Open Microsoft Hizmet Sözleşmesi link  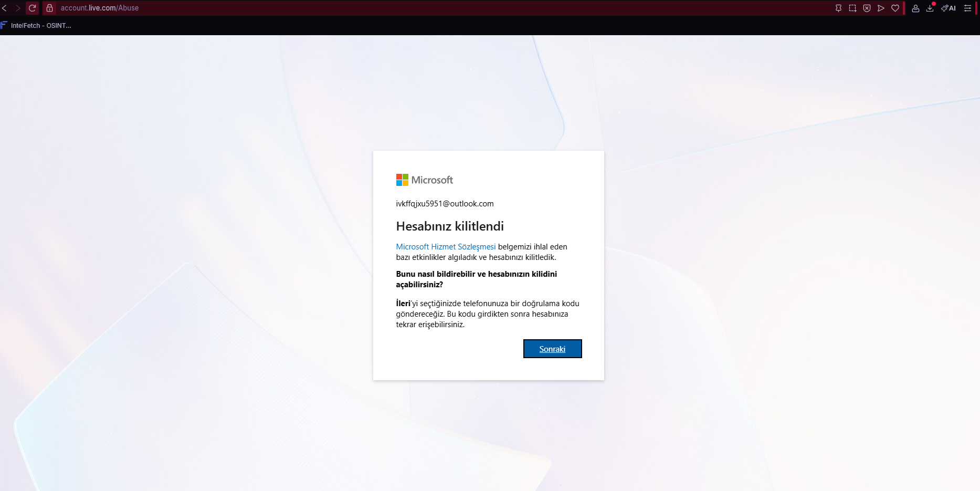point(446,247)
